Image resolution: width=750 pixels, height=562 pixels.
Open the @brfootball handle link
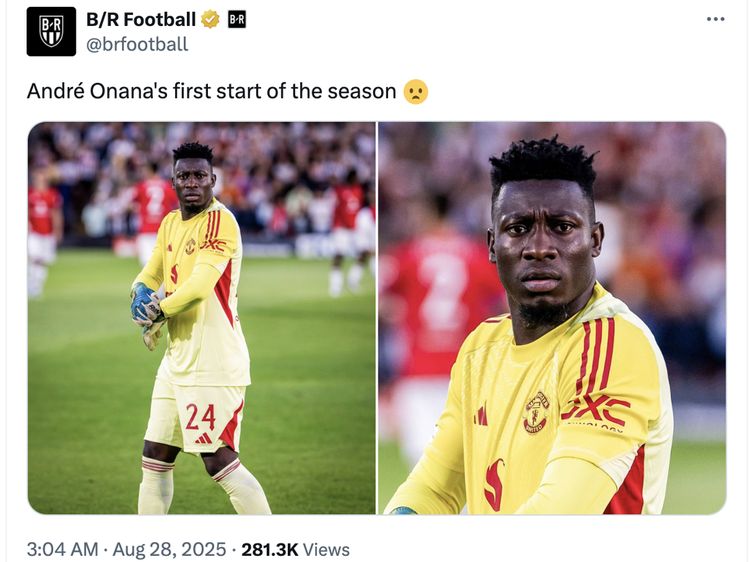pos(137,44)
